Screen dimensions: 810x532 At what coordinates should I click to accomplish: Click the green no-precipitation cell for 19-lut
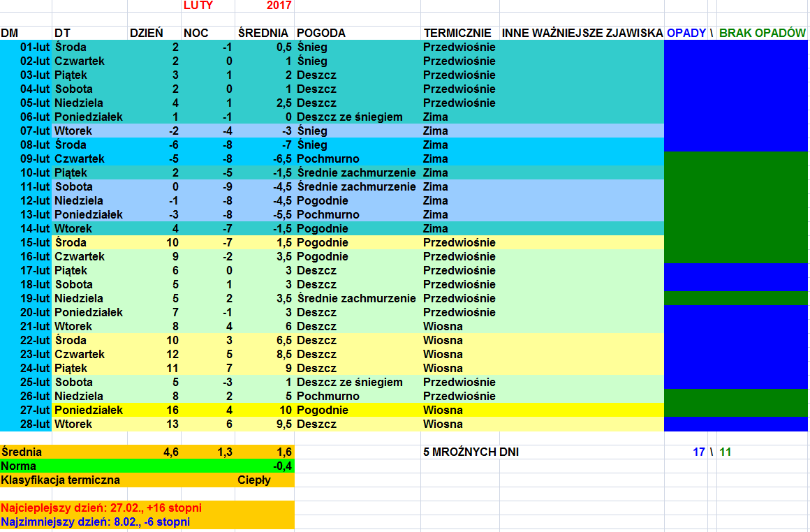tap(736, 298)
